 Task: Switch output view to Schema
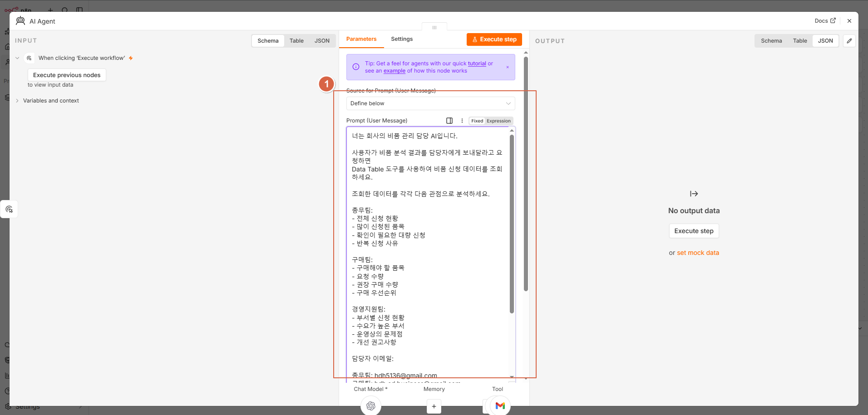771,41
